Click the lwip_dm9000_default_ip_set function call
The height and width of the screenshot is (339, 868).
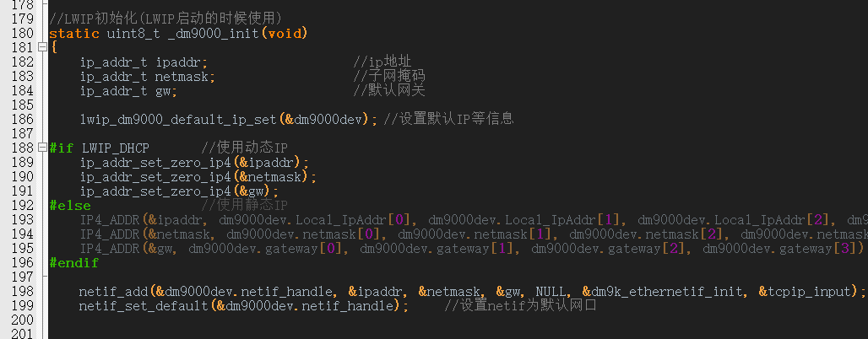[x=179, y=119]
